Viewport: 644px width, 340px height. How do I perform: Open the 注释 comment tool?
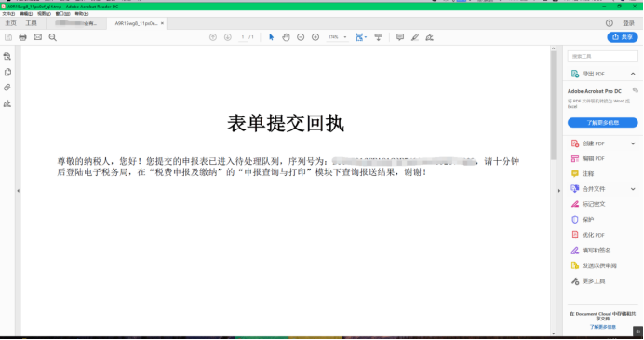(x=583, y=173)
